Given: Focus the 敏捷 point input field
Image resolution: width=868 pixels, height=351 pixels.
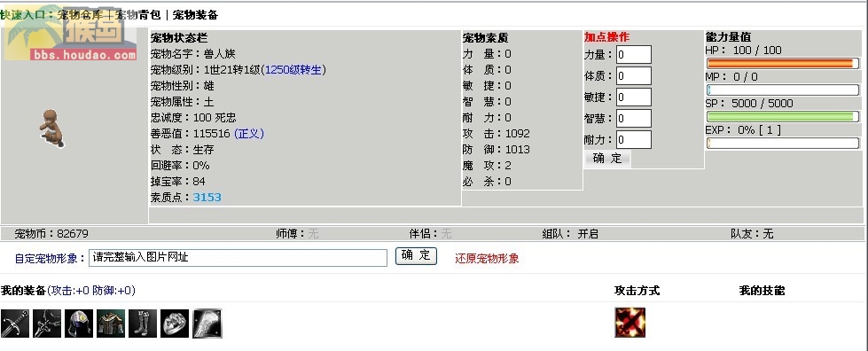Looking at the screenshot, I should point(634,97).
